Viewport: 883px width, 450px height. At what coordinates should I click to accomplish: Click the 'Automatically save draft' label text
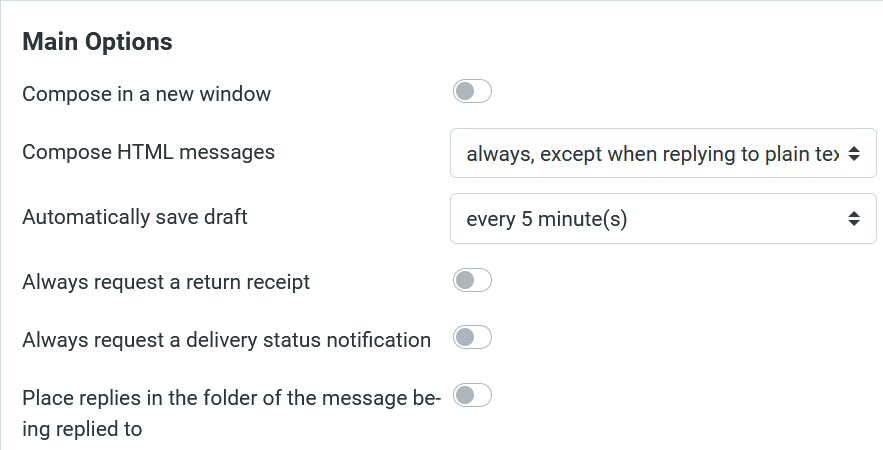point(134,217)
